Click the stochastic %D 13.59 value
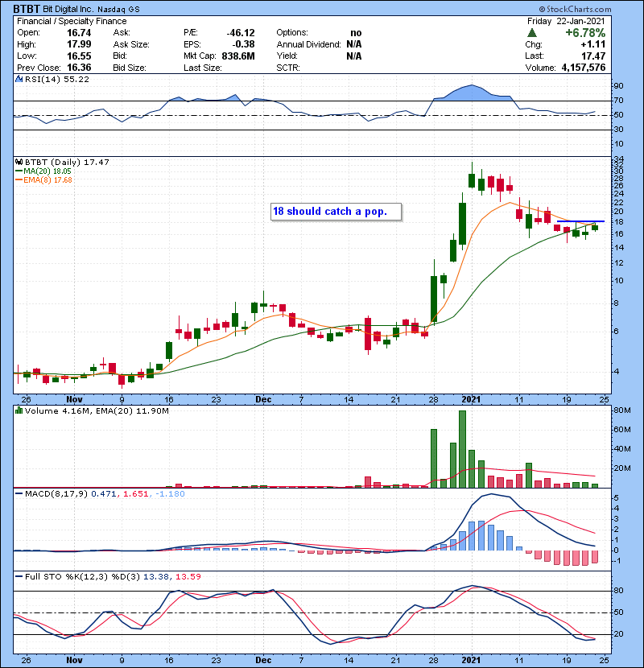 click(x=188, y=576)
